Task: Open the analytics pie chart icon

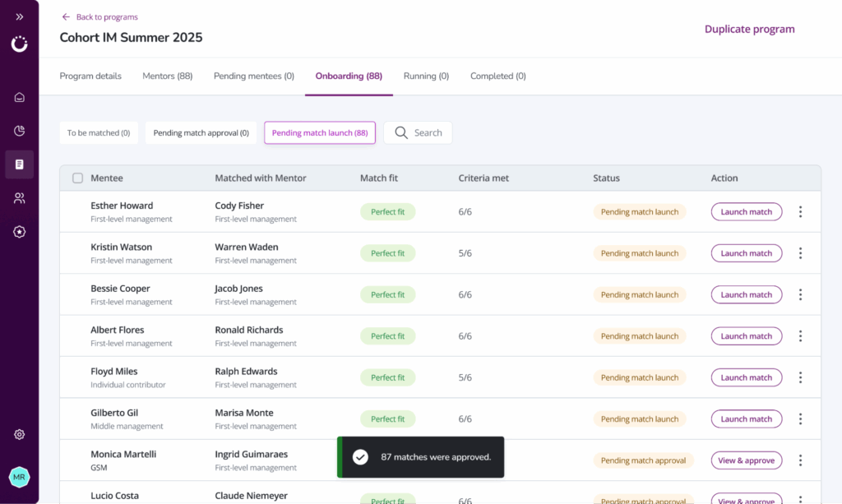Action: click(x=20, y=131)
